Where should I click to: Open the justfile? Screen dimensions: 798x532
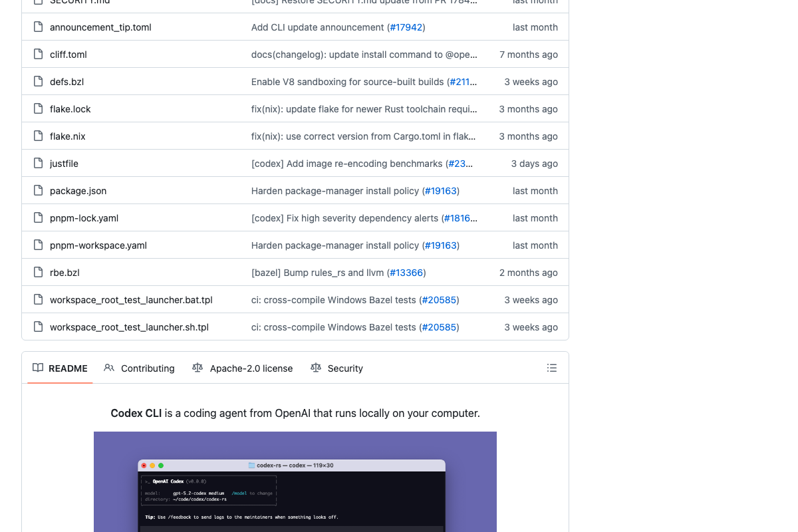coord(64,164)
